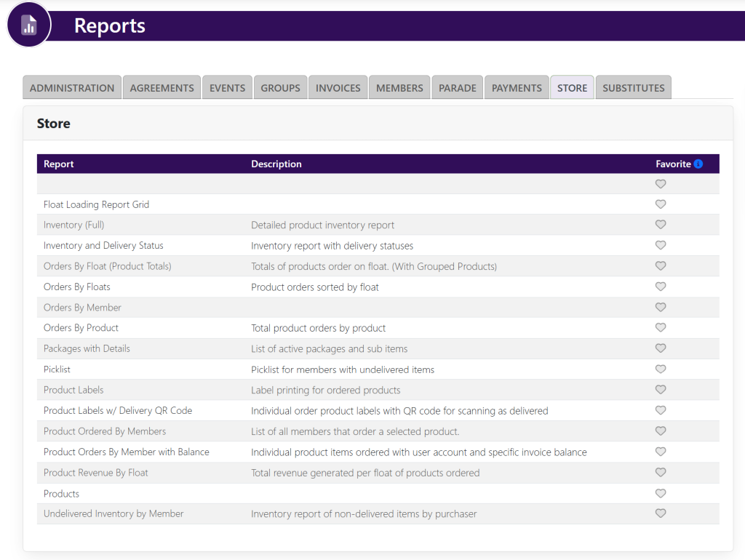Open the Members tab

point(399,88)
